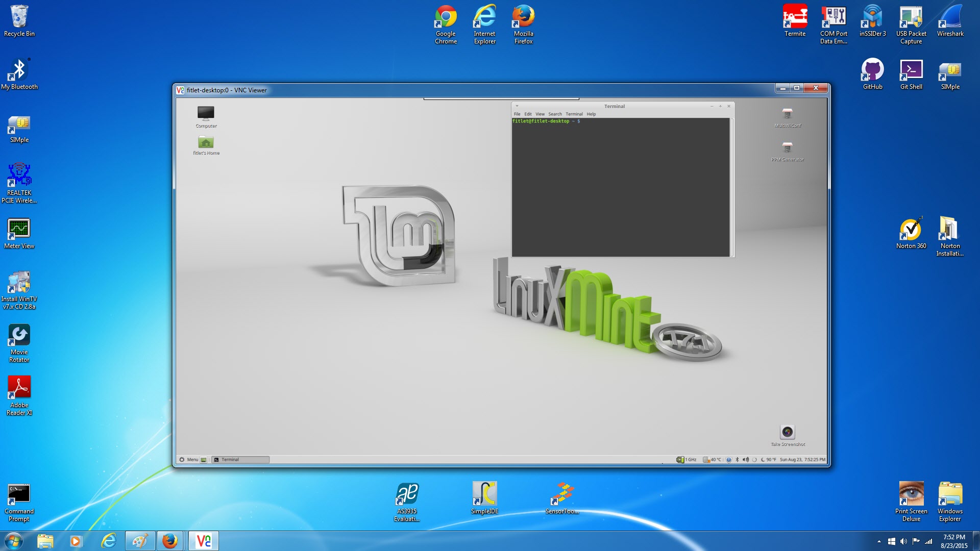
Task: Launch Internet Explorer desktop shortcut
Action: pos(484,24)
